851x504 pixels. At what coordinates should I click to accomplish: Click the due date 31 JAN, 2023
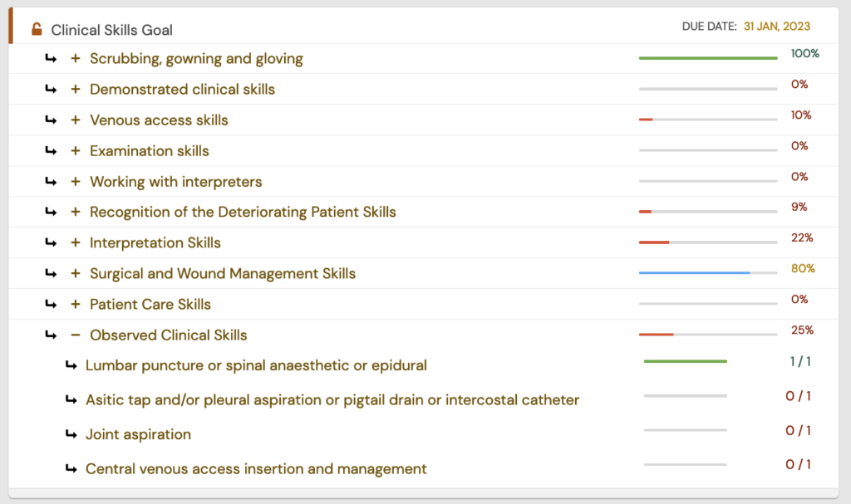point(777,26)
